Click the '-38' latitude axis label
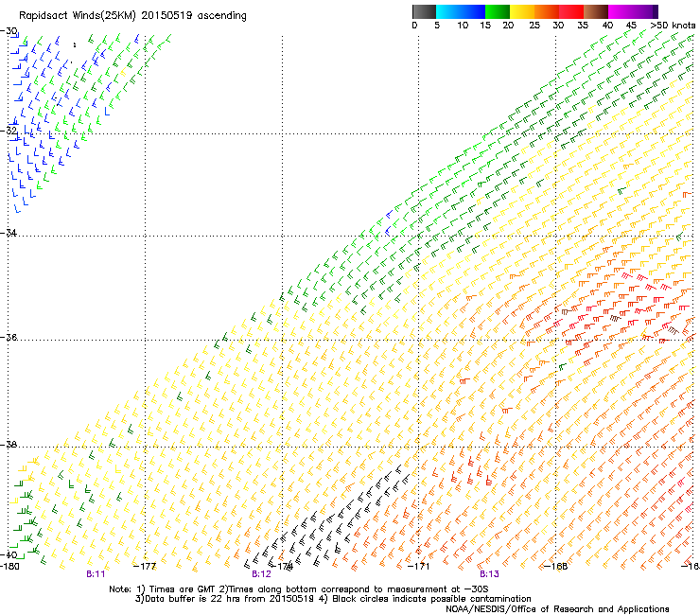 pos(9,445)
